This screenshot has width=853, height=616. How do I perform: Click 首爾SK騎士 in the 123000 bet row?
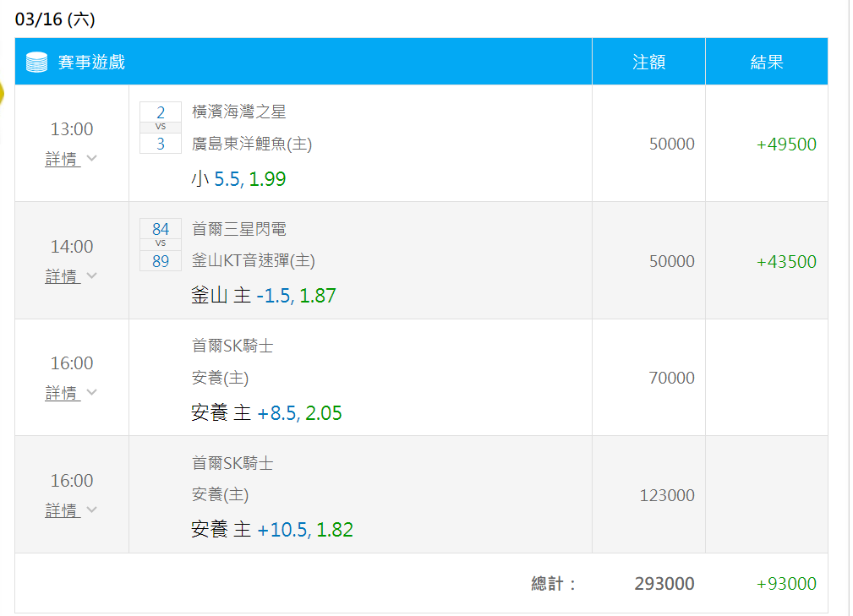(x=232, y=463)
